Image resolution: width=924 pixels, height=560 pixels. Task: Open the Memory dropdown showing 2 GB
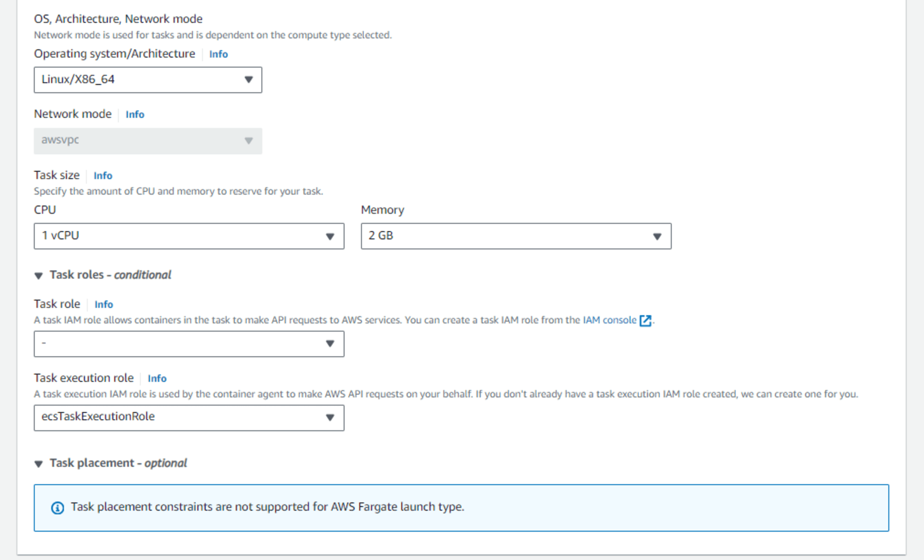tap(516, 236)
